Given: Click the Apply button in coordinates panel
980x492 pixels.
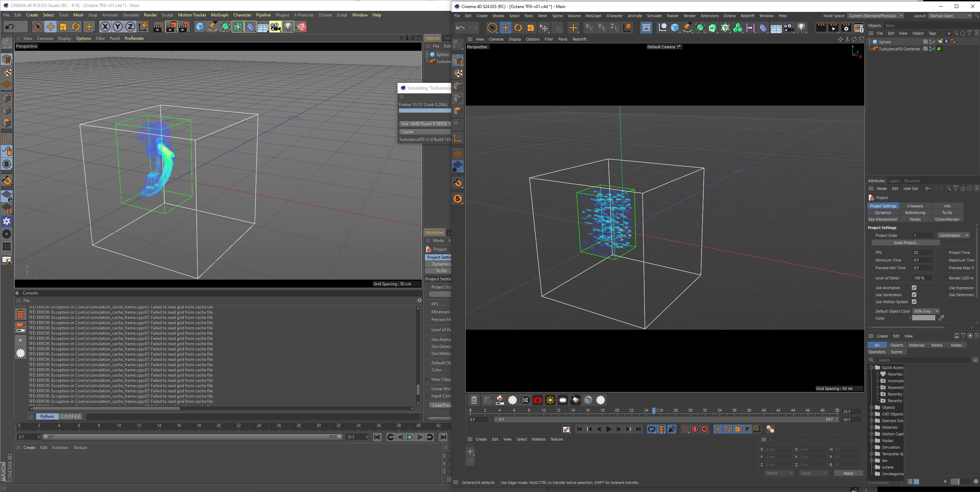Looking at the screenshot, I should [x=848, y=473].
